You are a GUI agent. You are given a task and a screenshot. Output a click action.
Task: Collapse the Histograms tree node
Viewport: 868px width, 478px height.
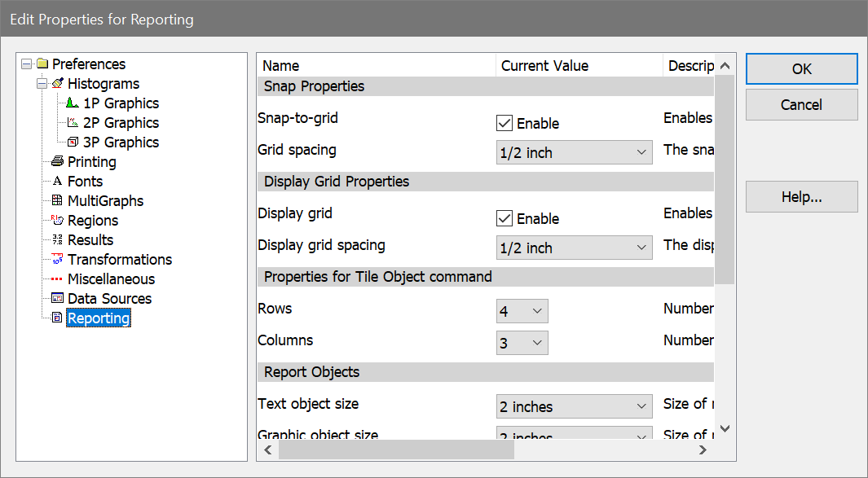coord(42,84)
